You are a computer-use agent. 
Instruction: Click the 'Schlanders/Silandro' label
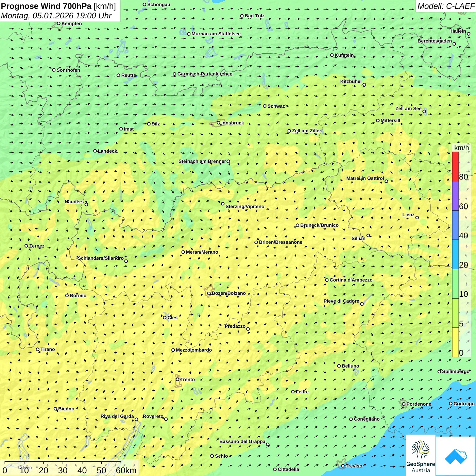[101, 258]
